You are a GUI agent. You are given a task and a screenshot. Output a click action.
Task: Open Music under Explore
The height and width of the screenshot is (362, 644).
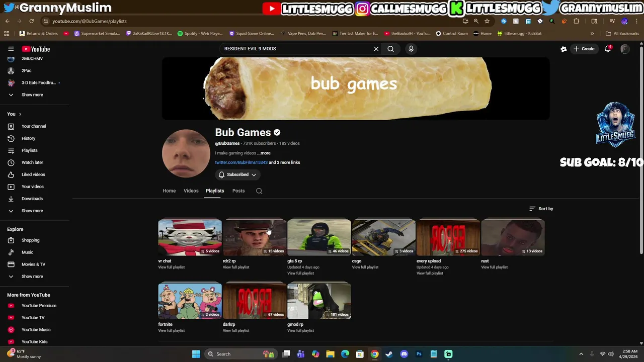pos(27,252)
